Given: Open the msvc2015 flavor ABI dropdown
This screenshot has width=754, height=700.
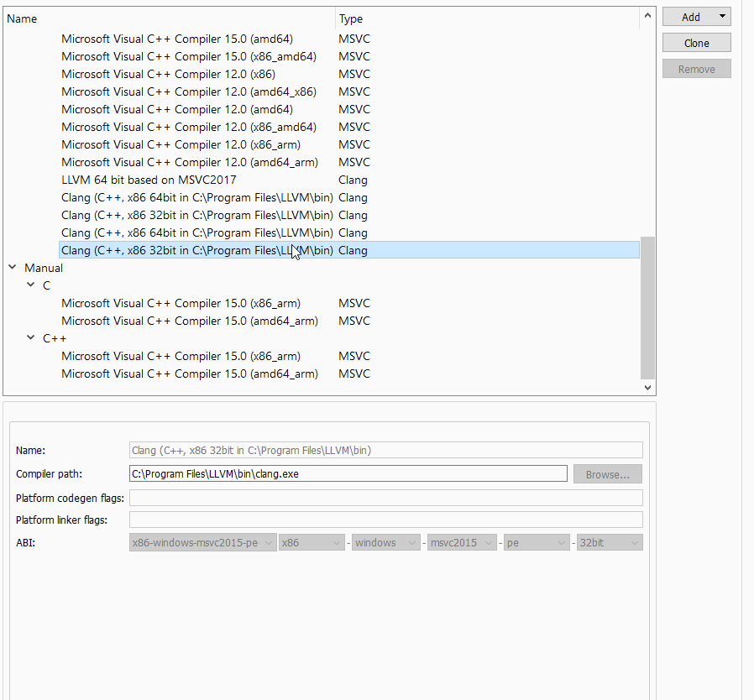Looking at the screenshot, I should [462, 543].
